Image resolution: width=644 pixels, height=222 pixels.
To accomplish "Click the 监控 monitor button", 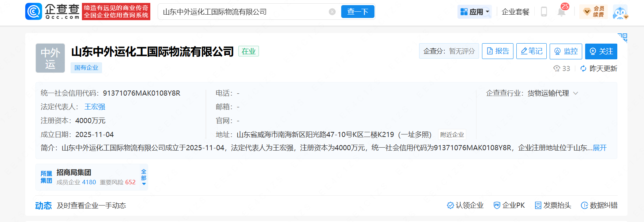I will 565,51.
